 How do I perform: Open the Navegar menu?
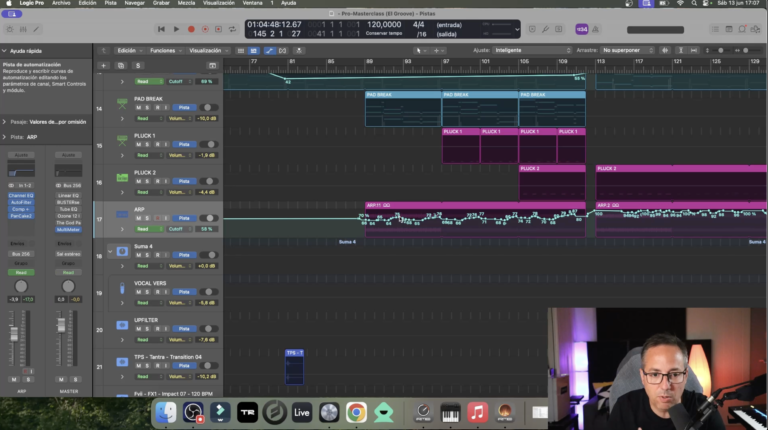(134, 3)
